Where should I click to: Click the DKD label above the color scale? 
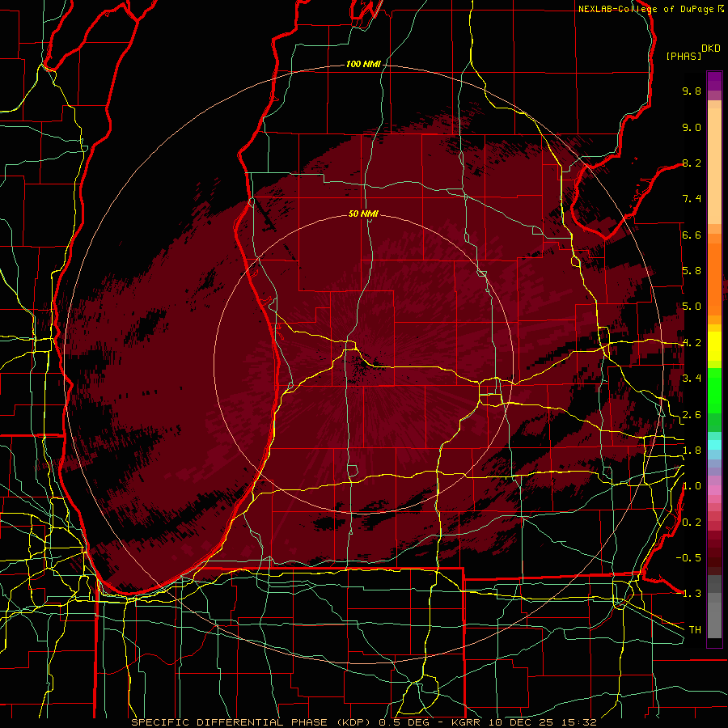tap(711, 49)
